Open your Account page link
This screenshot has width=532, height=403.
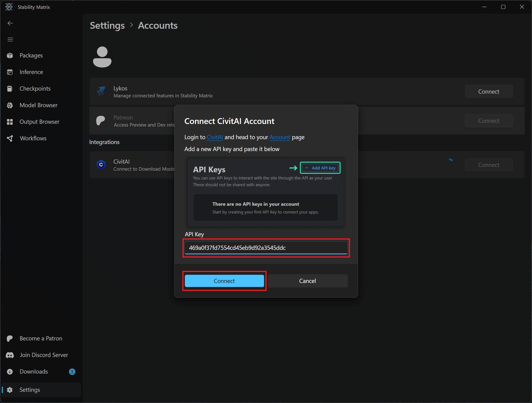click(279, 137)
